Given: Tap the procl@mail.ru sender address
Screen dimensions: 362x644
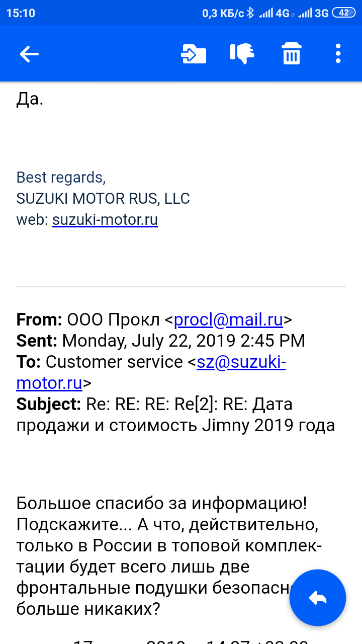Looking at the screenshot, I should coord(229,319).
